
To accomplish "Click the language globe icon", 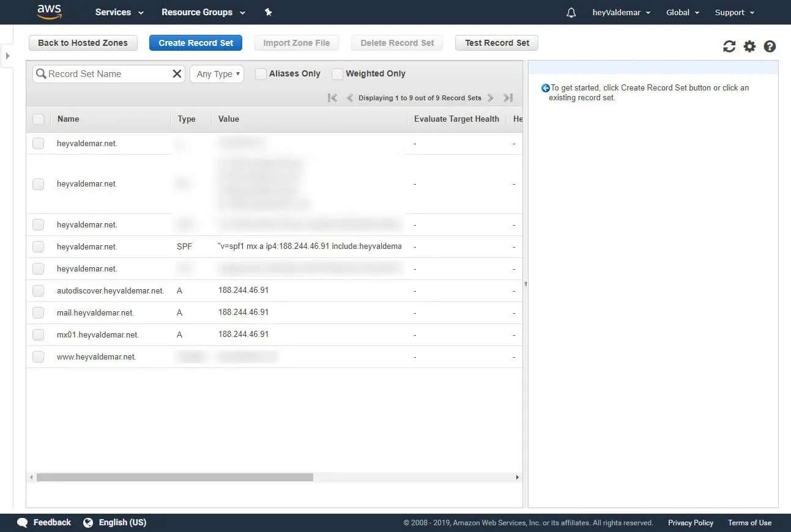I will pyautogui.click(x=88, y=523).
